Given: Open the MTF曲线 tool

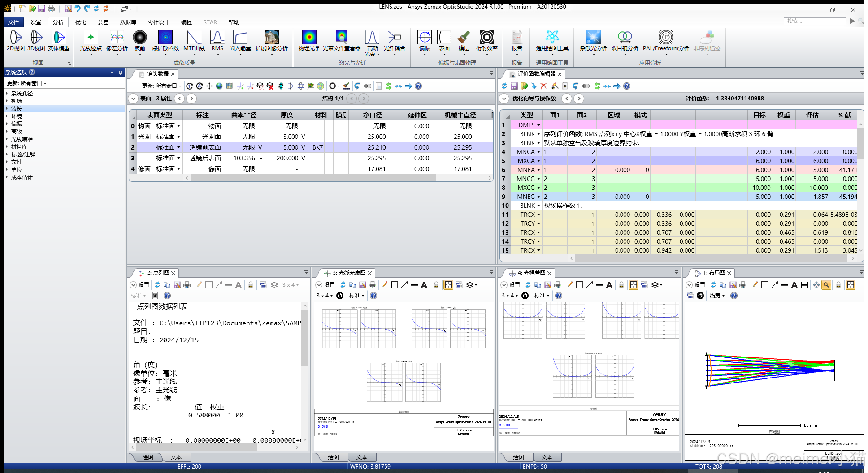Looking at the screenshot, I should point(194,43).
